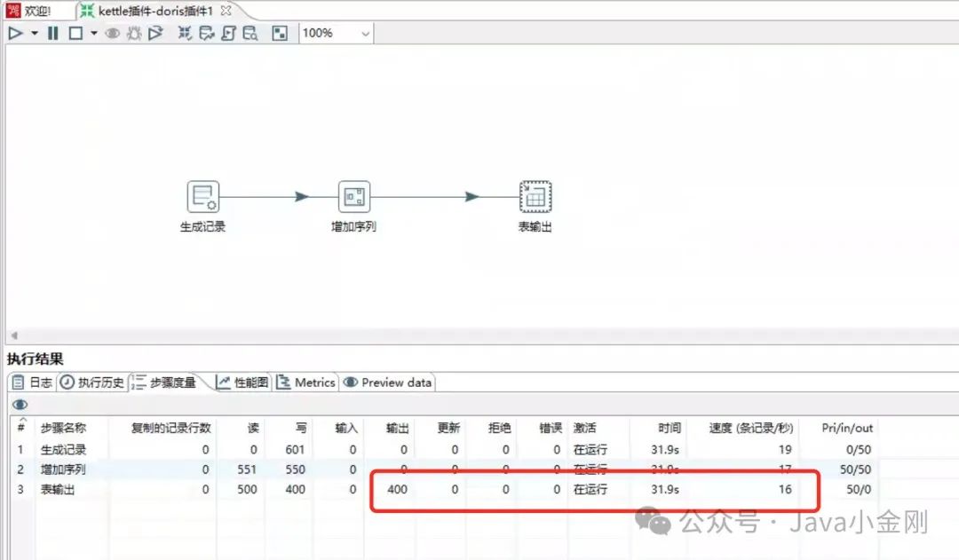Click 在运行 status in 生成记录 row
This screenshot has height=560, width=959.
[590, 449]
